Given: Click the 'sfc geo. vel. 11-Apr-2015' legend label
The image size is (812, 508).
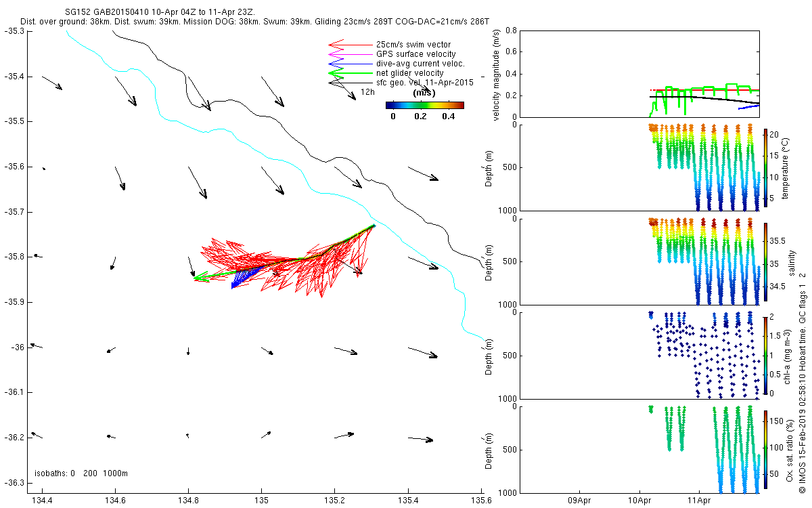Looking at the screenshot, I should (424, 83).
